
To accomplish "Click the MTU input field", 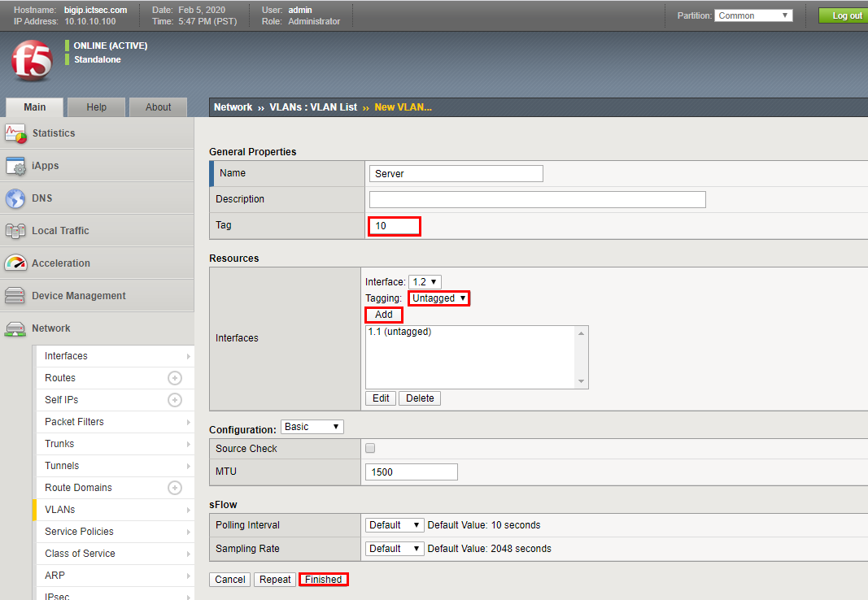I will click(412, 472).
